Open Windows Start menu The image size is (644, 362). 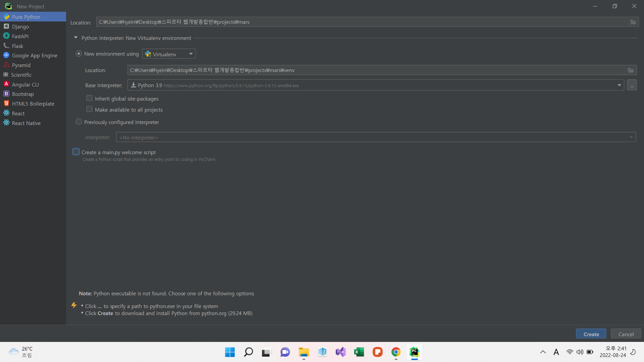click(230, 352)
